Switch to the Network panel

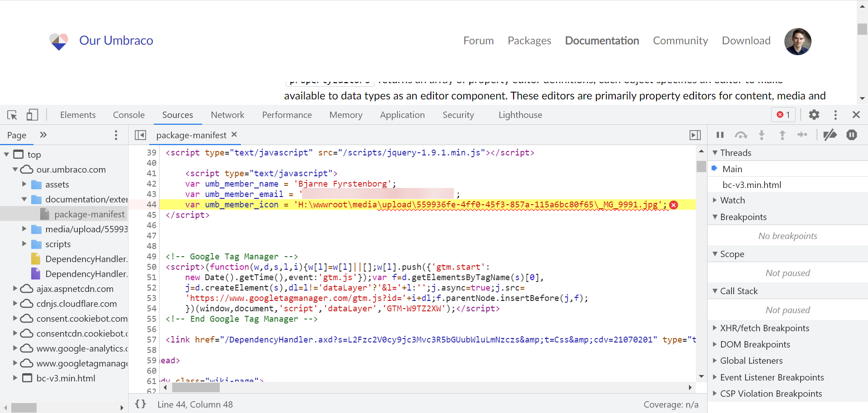click(227, 115)
